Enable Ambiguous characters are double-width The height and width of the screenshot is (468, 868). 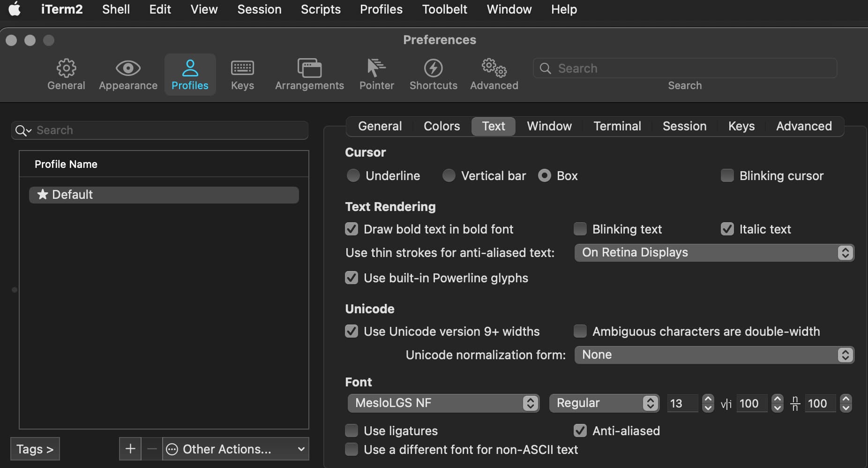tap(580, 331)
